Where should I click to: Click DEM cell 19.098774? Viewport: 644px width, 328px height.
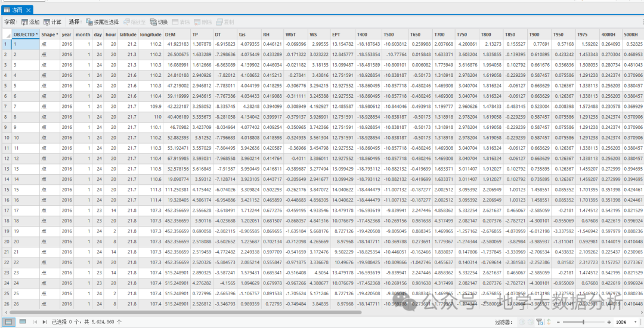177,179
